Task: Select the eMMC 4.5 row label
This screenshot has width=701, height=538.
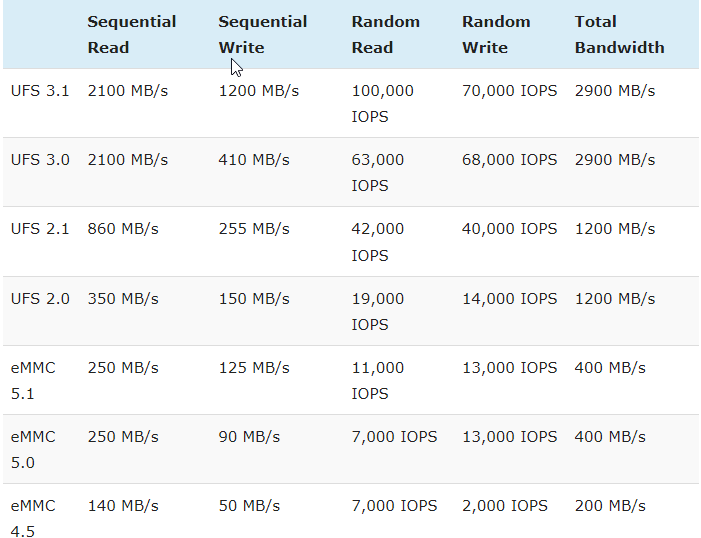Action: [x=33, y=518]
